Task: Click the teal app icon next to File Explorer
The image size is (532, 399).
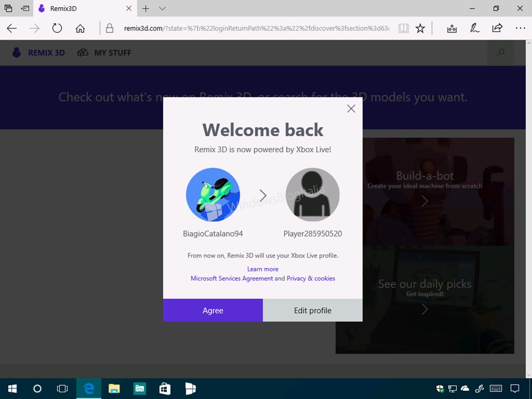Action: click(140, 388)
